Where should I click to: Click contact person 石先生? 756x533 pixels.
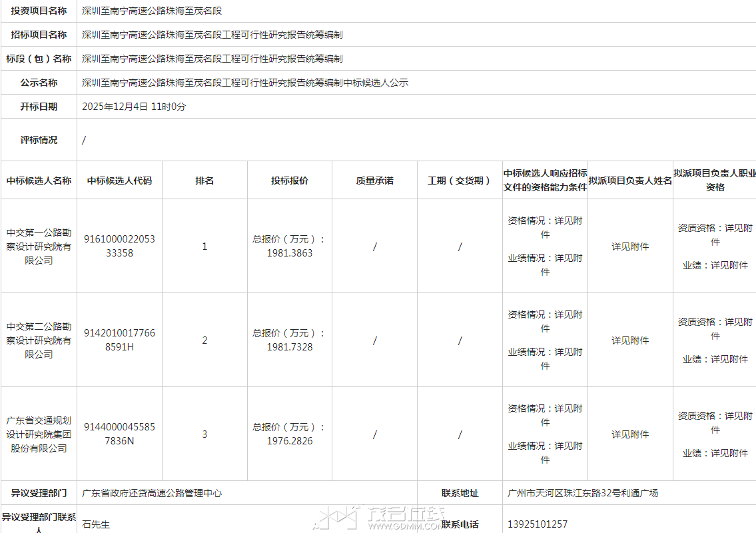[96, 524]
